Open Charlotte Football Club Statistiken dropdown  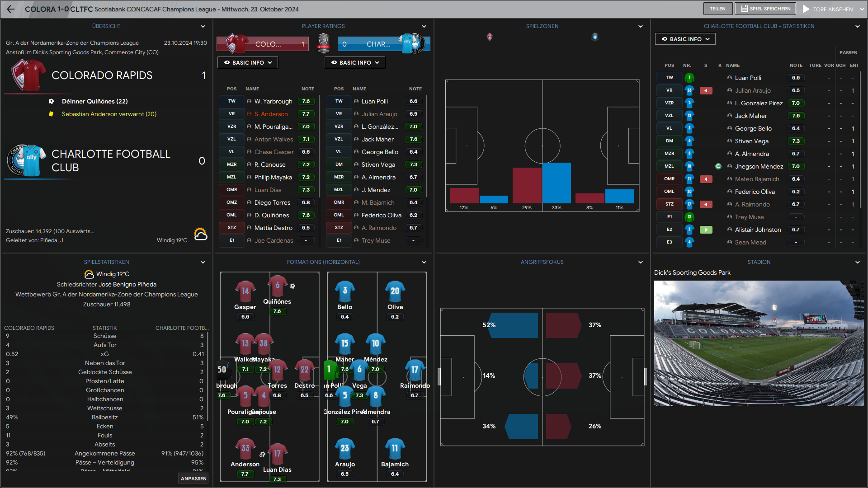(858, 27)
